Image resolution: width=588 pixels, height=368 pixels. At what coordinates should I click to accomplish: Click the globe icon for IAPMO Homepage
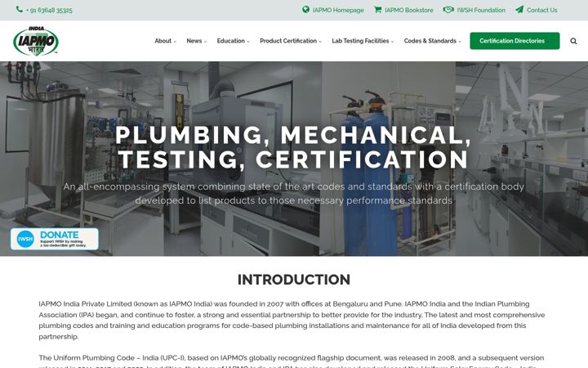pos(306,9)
